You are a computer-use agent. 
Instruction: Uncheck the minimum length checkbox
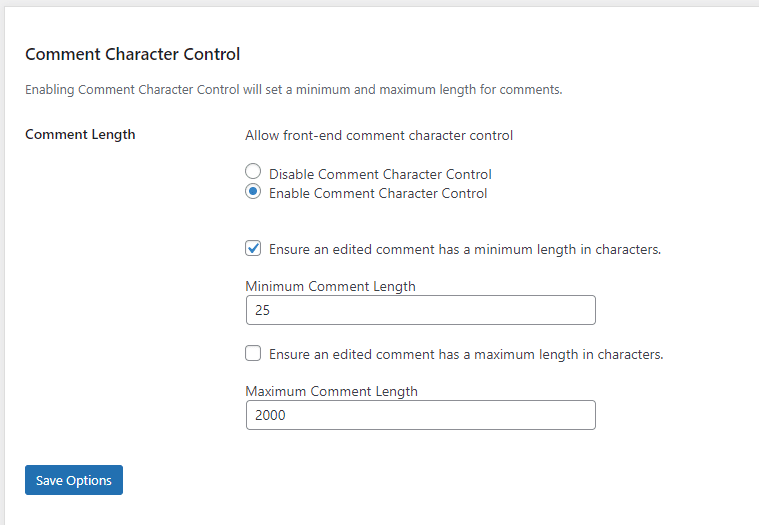253,248
